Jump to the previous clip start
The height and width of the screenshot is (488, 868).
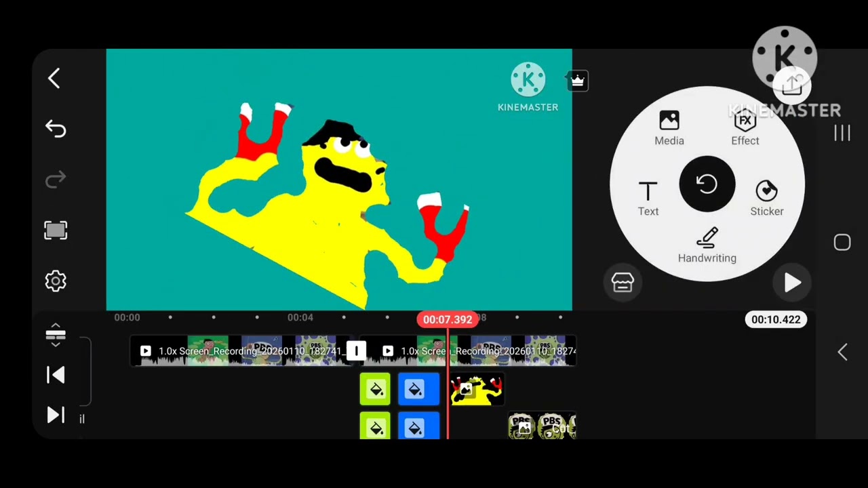click(x=56, y=375)
